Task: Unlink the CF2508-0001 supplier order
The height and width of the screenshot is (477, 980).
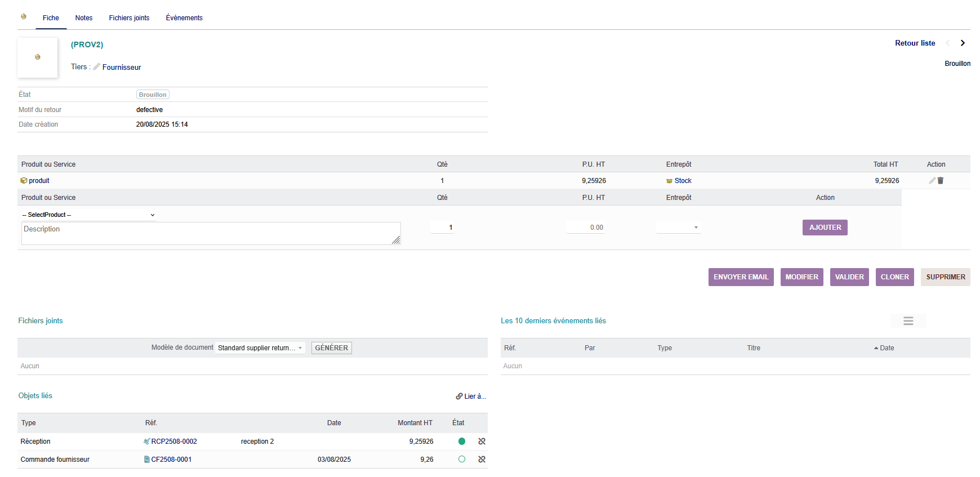Action: tap(482, 460)
